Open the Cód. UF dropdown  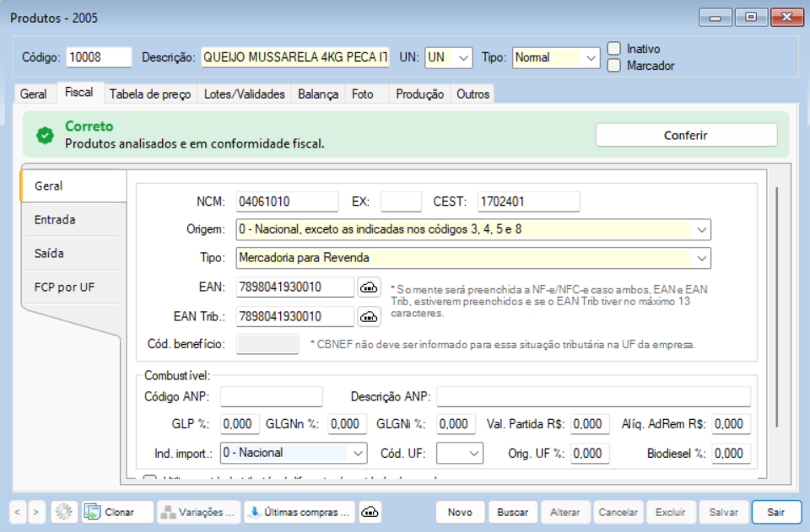(x=473, y=454)
